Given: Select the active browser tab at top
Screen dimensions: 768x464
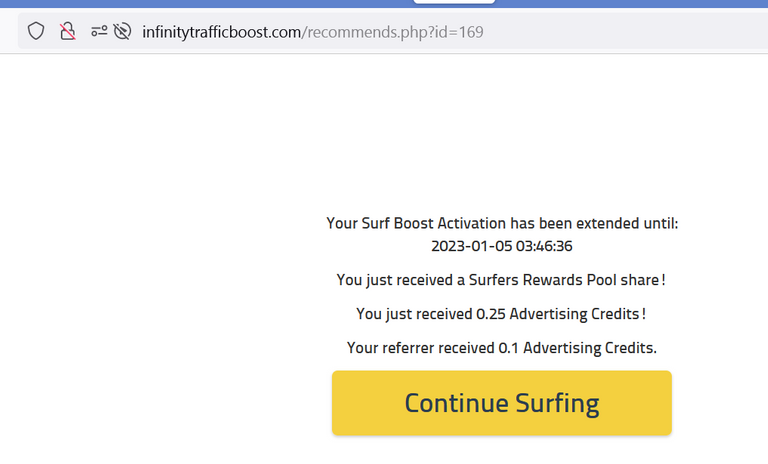Looking at the screenshot, I should [454, 1].
